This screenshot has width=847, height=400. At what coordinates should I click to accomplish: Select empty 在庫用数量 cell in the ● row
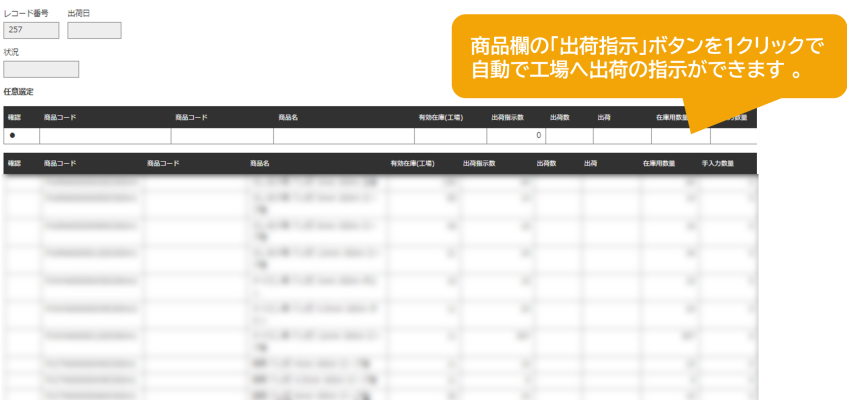(x=681, y=136)
